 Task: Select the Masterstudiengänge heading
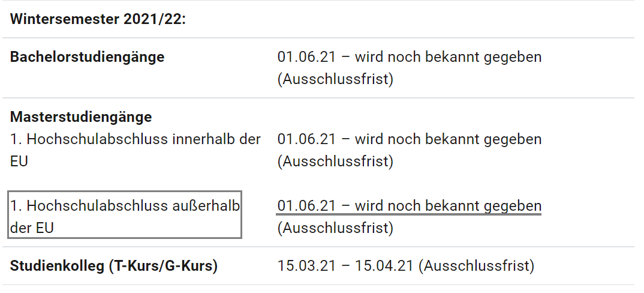click(x=81, y=117)
